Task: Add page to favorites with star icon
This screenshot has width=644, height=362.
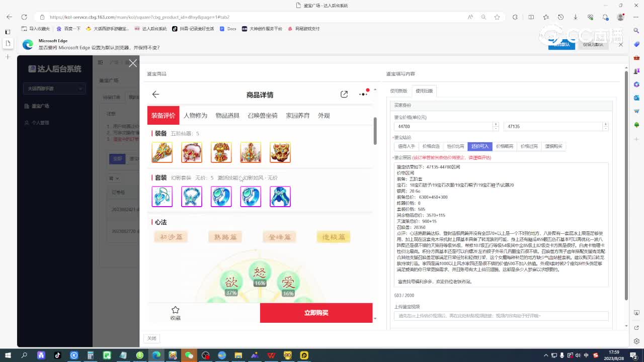Action: coord(497,17)
